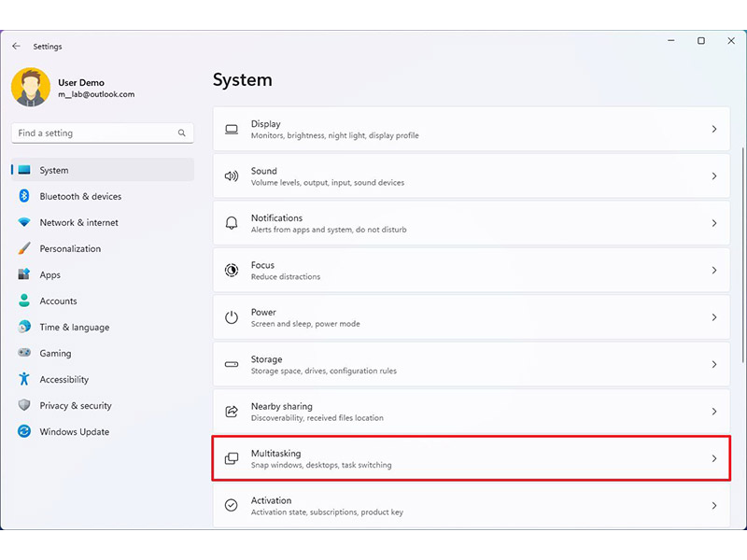Viewport: 747px width, 560px height.
Task: Select Time & language in sidebar
Action: pos(74,328)
